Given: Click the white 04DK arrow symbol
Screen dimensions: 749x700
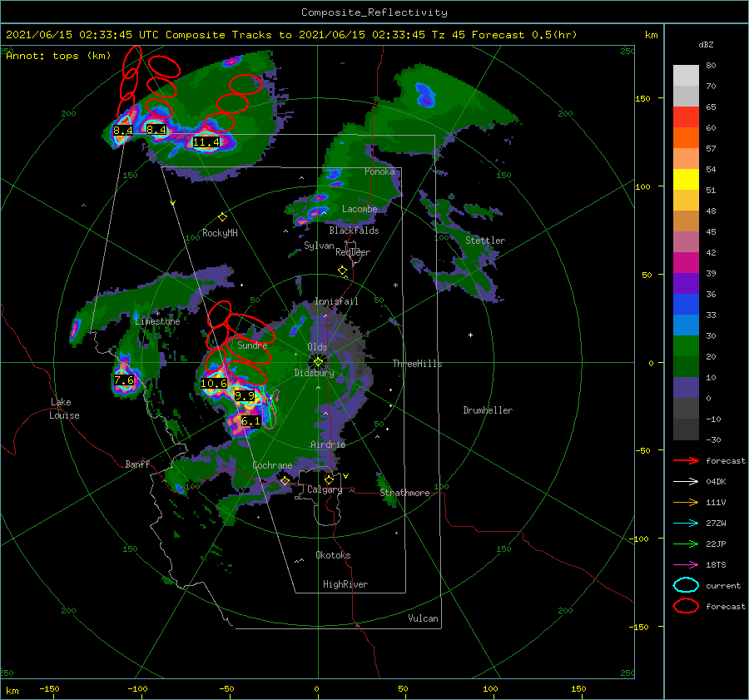Looking at the screenshot, I should (x=686, y=481).
